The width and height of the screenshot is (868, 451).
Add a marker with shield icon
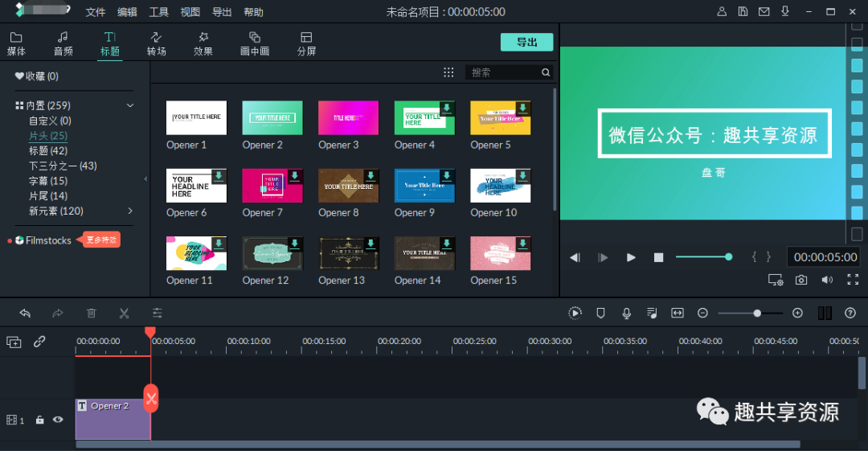[x=600, y=313]
